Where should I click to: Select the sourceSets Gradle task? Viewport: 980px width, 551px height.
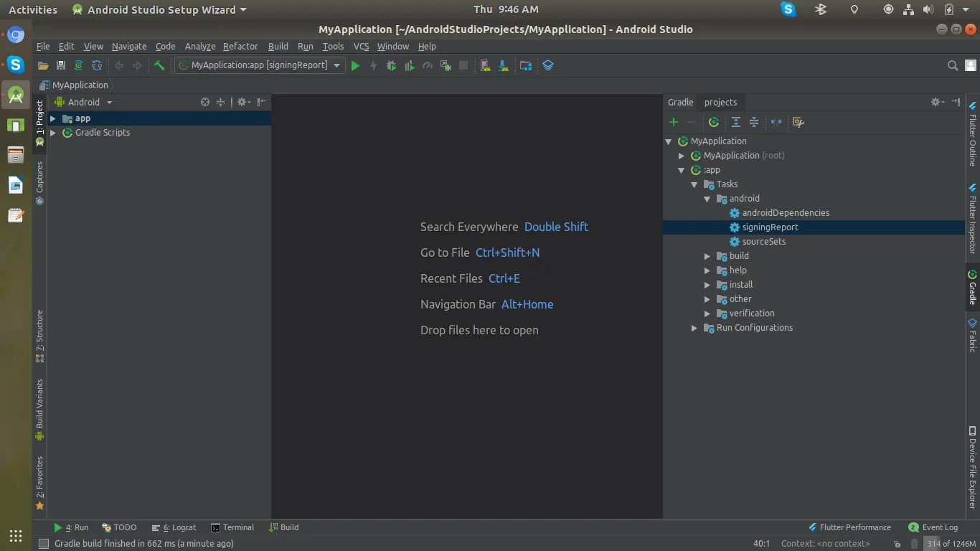(763, 242)
